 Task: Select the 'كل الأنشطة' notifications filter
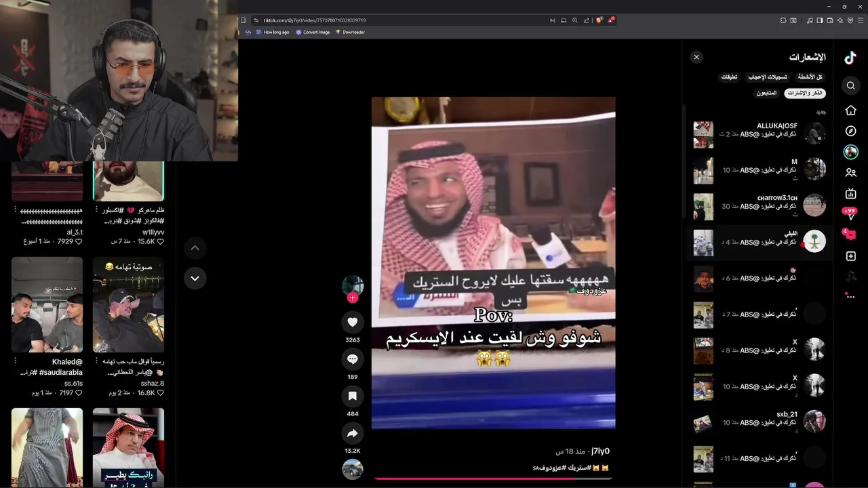tap(810, 77)
